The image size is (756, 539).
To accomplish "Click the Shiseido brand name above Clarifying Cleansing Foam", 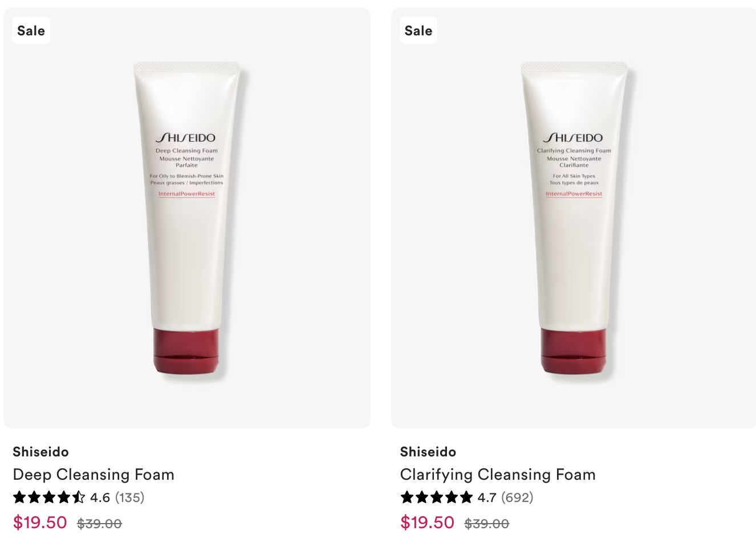I will point(428,452).
